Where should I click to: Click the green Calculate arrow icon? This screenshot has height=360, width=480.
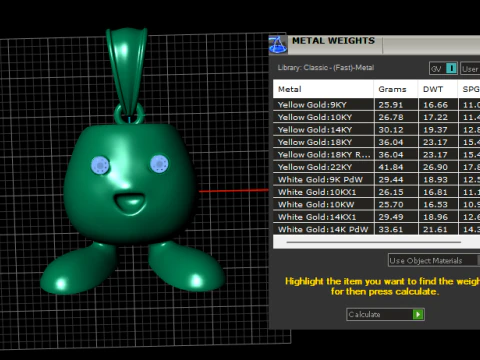(418, 314)
